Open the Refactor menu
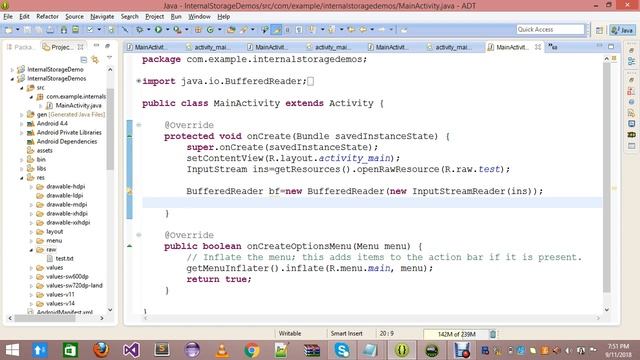 point(47,16)
